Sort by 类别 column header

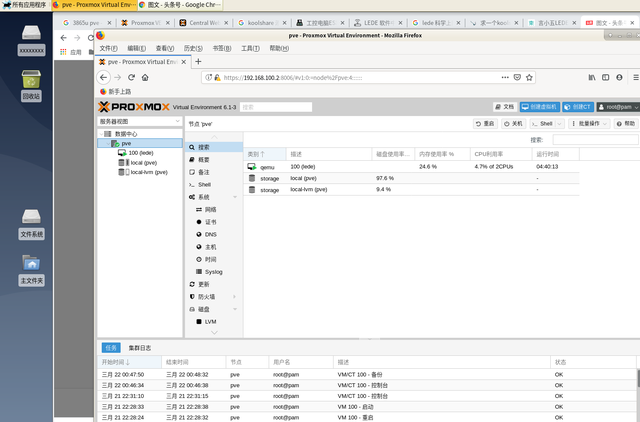click(265, 154)
